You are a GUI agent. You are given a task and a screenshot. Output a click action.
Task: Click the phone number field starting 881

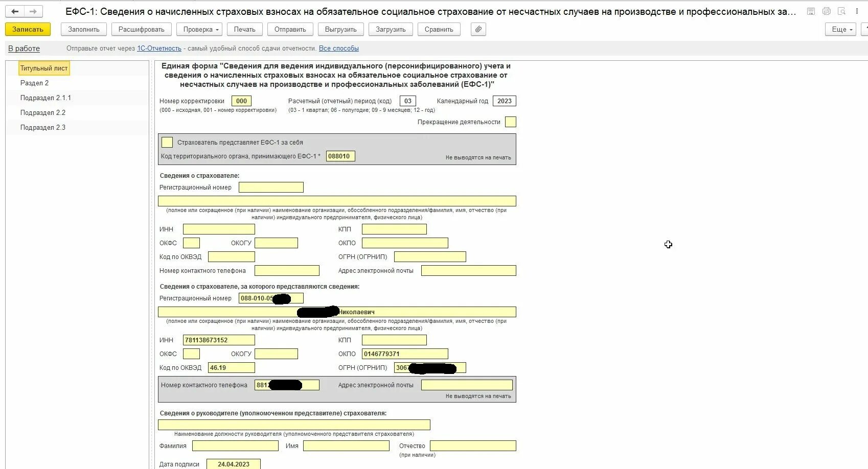coord(287,385)
